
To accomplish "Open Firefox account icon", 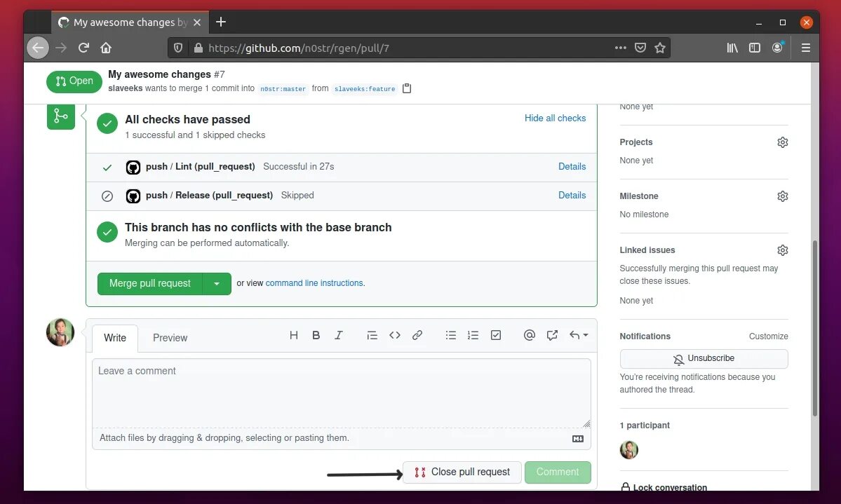I will 777,48.
